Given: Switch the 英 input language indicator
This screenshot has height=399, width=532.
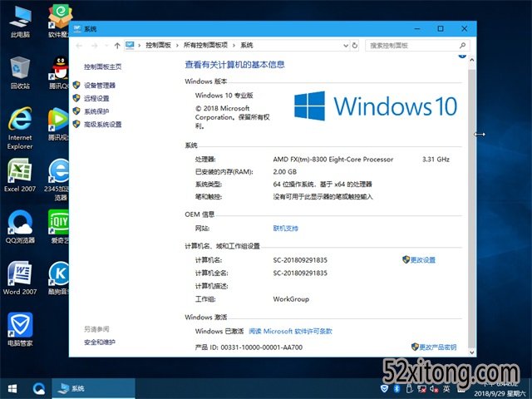Looking at the screenshot, I should pyautogui.click(x=446, y=388).
